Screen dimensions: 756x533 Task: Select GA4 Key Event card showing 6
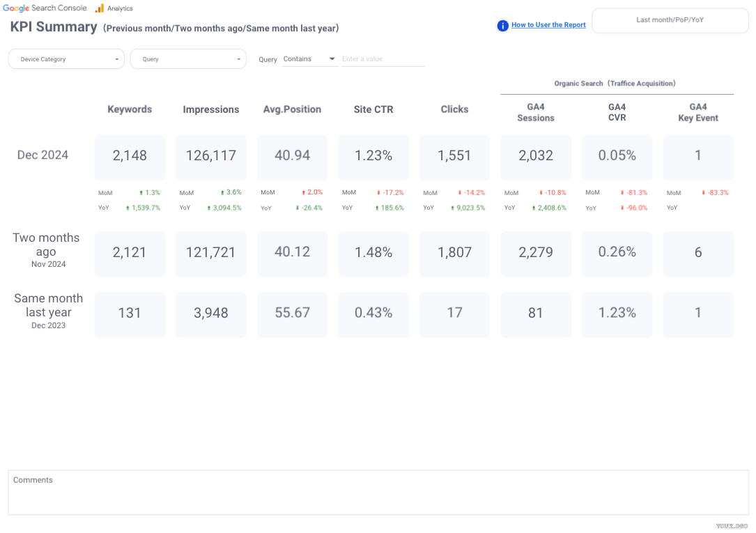point(697,253)
